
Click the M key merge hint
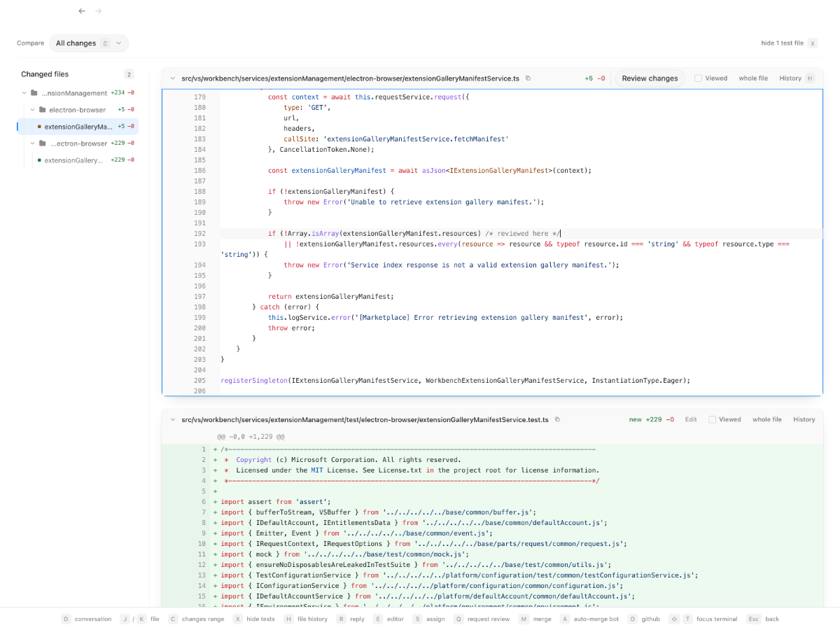(524, 619)
